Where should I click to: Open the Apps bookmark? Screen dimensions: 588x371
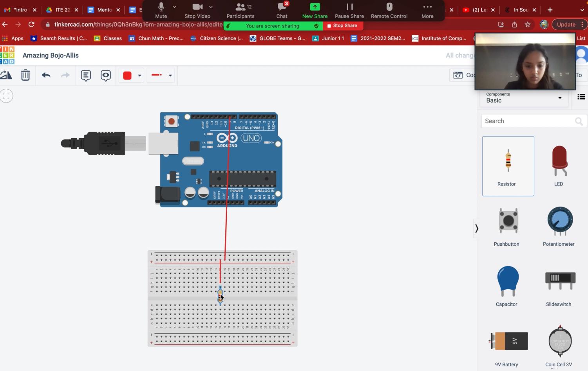(13, 38)
